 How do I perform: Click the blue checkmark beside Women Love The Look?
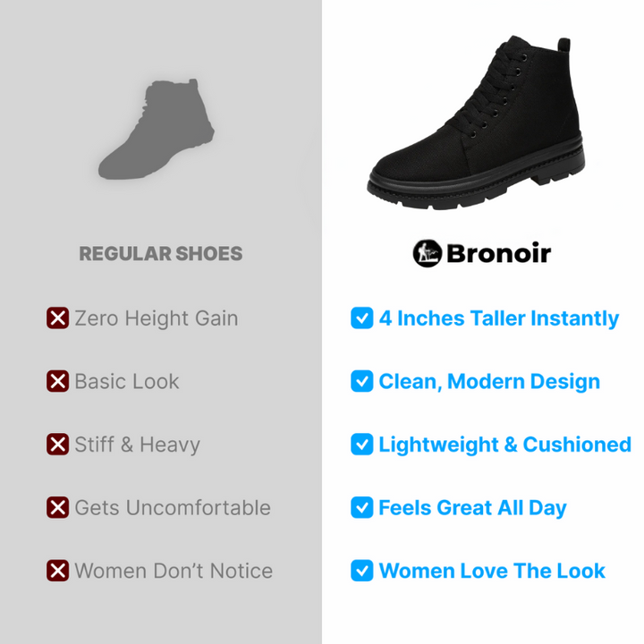(x=362, y=571)
